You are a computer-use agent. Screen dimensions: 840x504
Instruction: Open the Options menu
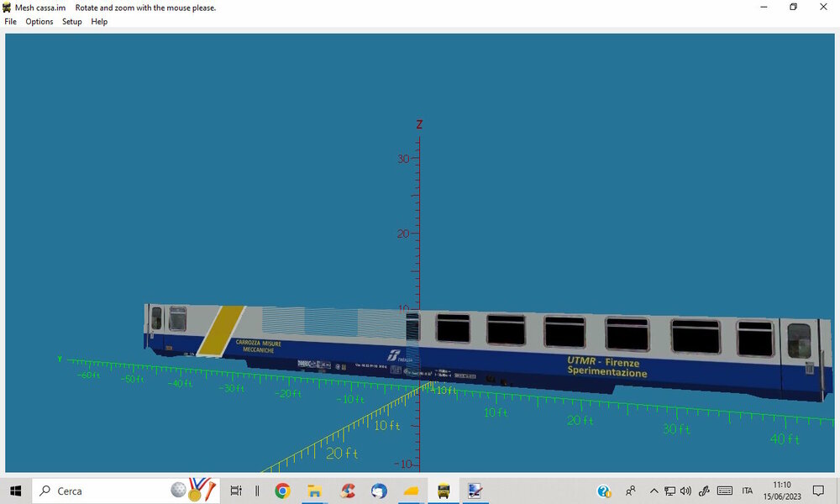pos(39,22)
